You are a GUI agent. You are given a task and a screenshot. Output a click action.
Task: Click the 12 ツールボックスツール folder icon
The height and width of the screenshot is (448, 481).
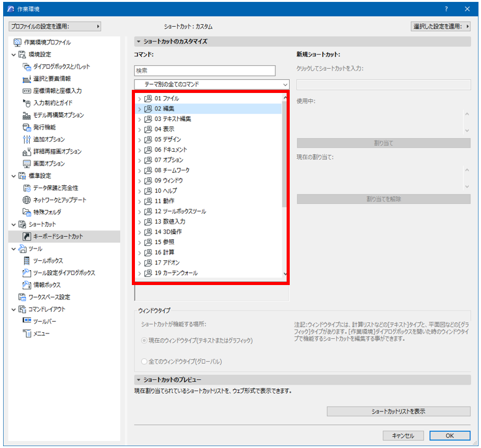[148, 211]
